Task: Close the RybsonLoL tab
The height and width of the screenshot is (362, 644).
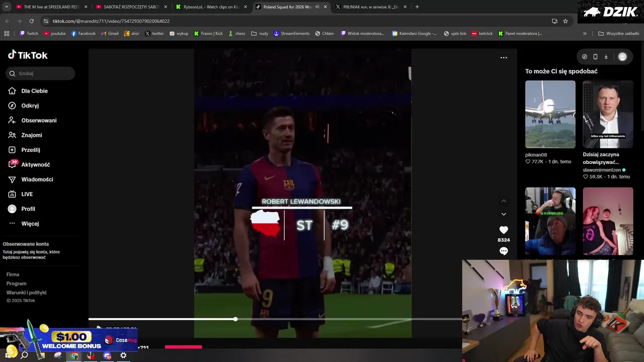Action: [246, 7]
